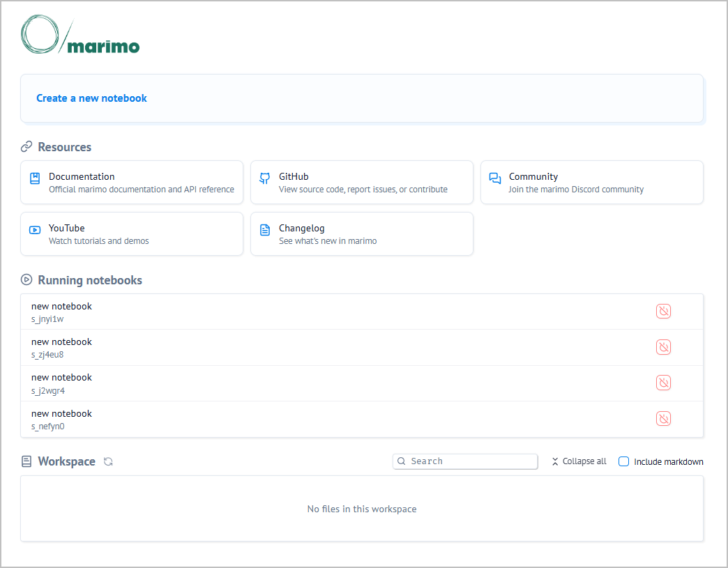728x568 pixels.
Task: Enable the Include markdown checkbox
Action: (624, 461)
